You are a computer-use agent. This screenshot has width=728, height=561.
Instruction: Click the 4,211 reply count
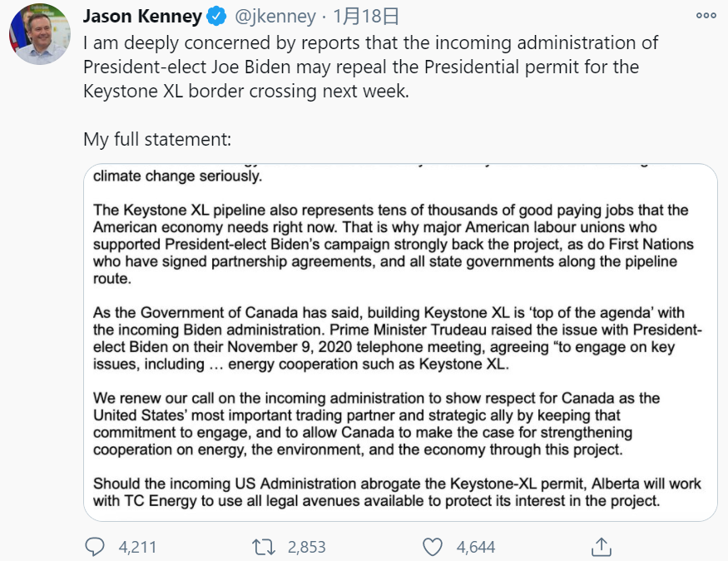pyautogui.click(x=137, y=547)
